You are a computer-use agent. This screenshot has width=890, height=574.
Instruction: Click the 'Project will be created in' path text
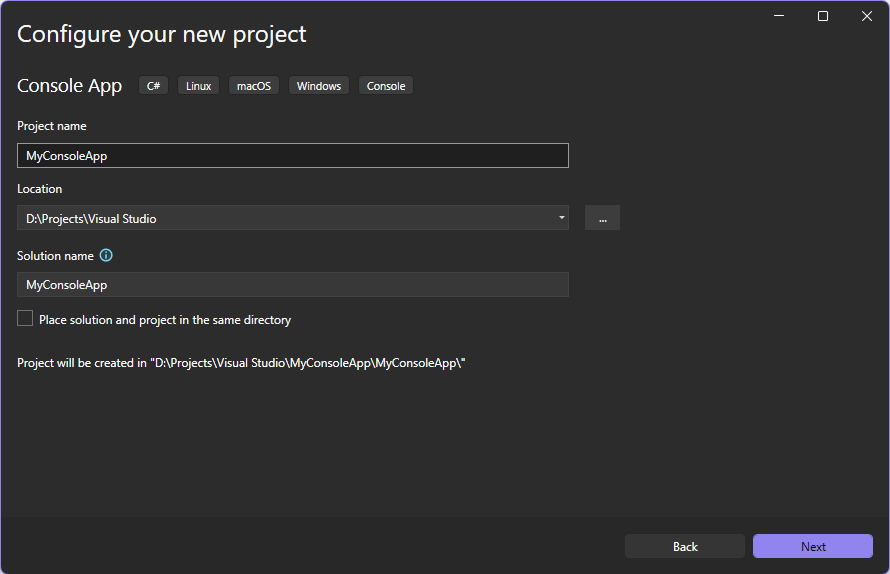tap(241, 363)
